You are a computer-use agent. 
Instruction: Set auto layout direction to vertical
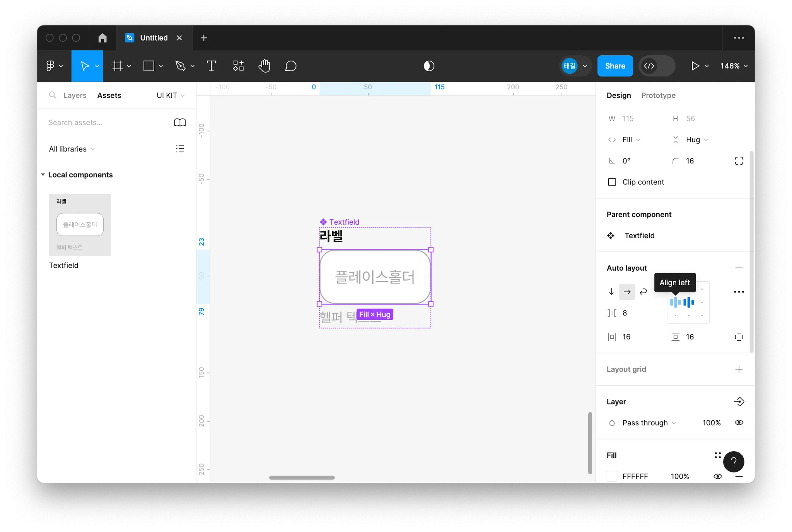(x=611, y=292)
